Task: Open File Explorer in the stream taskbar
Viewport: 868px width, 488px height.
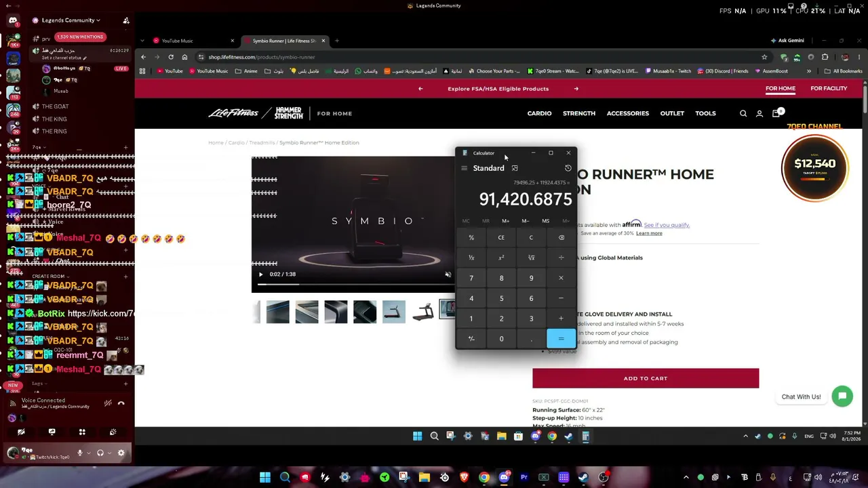Action: click(x=501, y=436)
